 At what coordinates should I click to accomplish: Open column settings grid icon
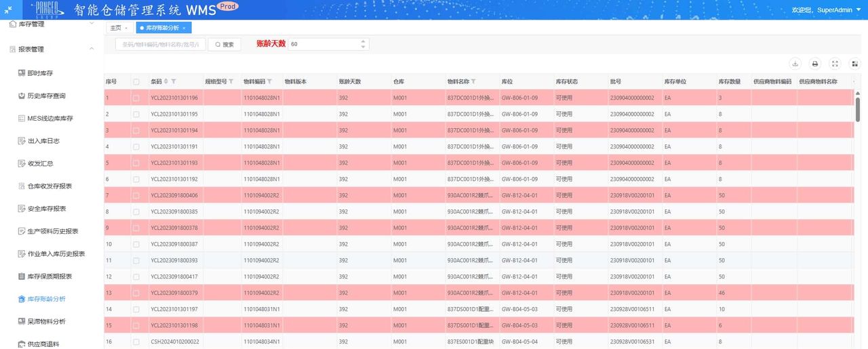coord(856,64)
